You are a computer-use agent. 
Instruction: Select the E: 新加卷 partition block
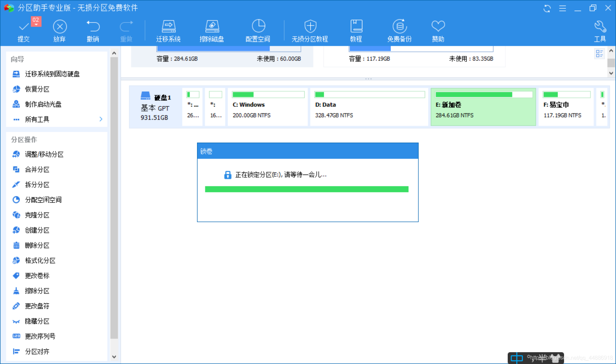click(x=483, y=107)
